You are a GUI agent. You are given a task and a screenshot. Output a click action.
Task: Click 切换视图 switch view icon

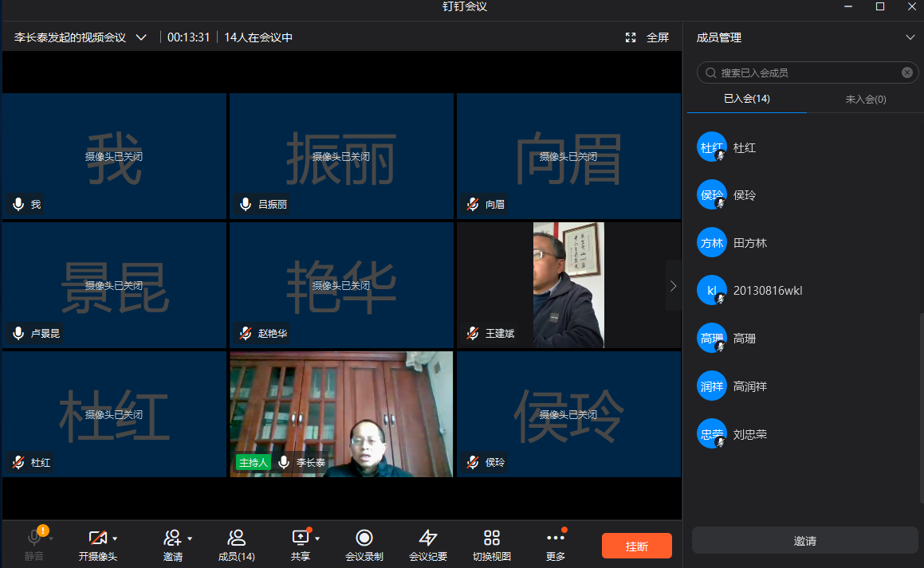(x=492, y=539)
